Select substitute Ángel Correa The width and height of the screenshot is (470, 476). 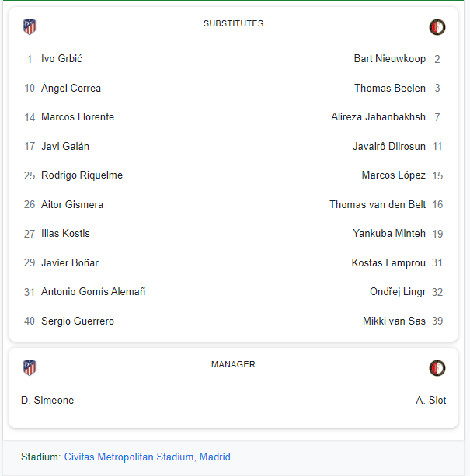click(x=71, y=88)
